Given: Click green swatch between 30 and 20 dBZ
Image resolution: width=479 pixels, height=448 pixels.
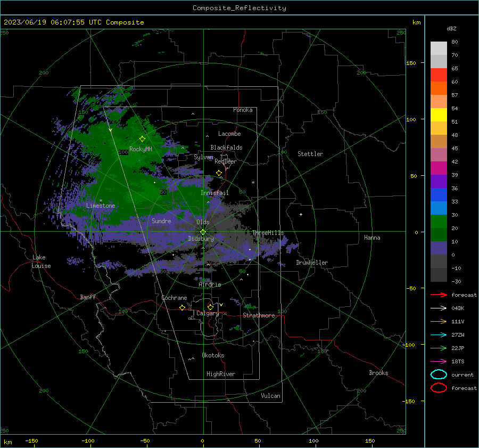Looking at the screenshot, I should coord(439,222).
